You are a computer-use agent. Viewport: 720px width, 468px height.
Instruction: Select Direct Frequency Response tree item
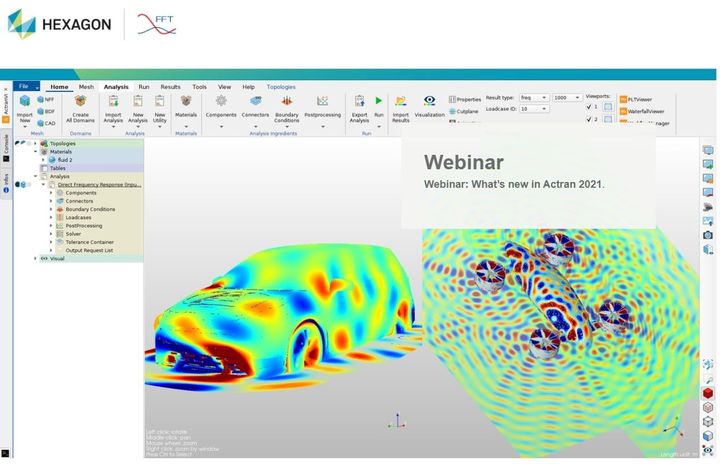pos(99,184)
